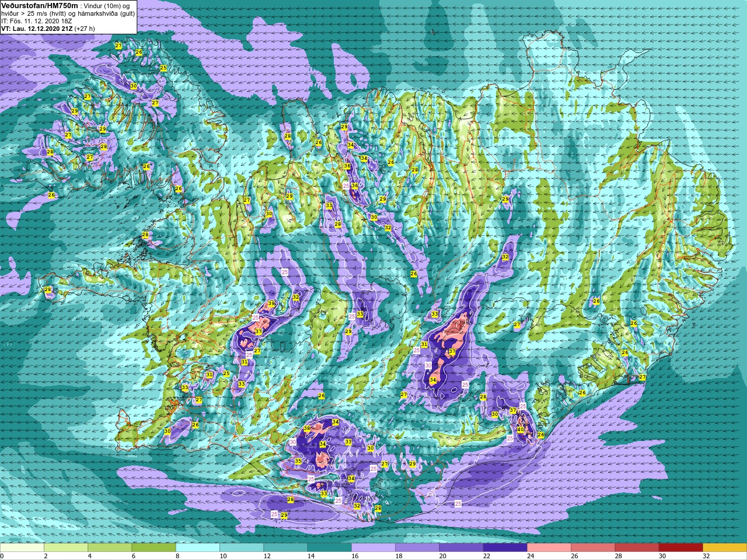Viewport: 747px width, 560px height.
Task: Pick the light pink 24–26 legend swatch
Action: (549, 548)
